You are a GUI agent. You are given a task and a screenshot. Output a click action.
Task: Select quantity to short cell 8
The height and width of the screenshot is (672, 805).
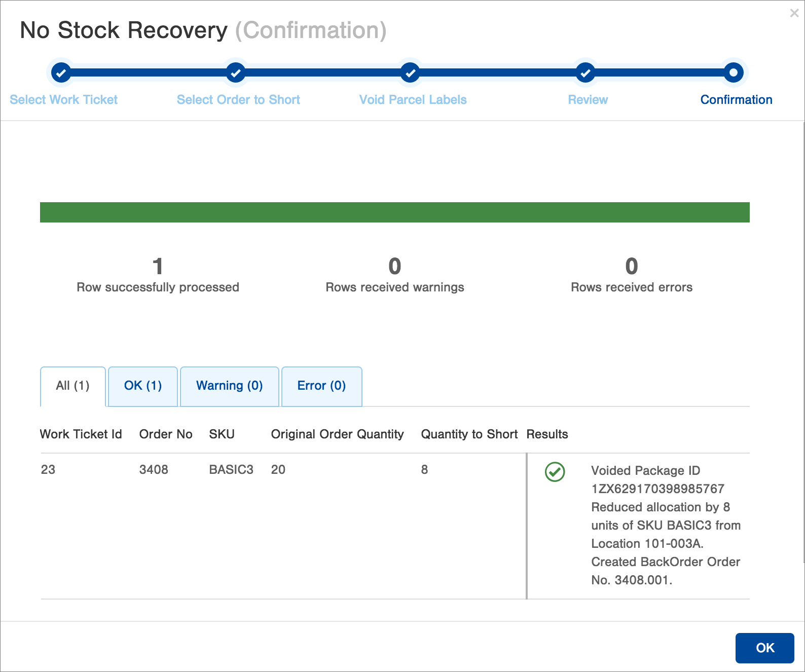[425, 470]
